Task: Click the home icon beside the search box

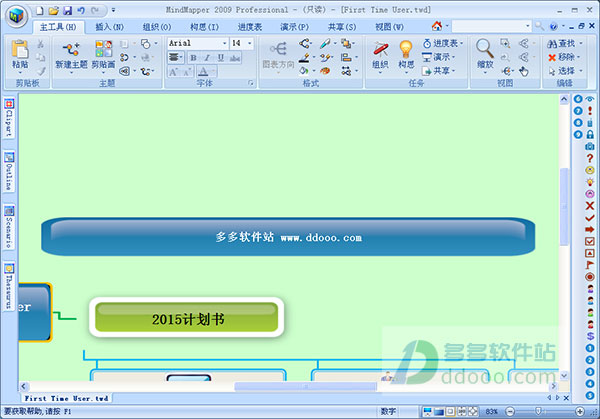Action: 437,26
